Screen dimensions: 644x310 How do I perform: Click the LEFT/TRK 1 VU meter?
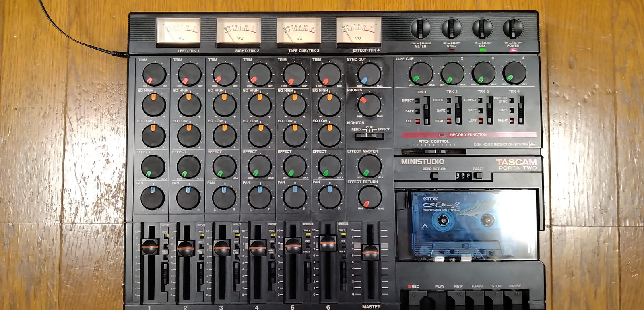pos(178,32)
